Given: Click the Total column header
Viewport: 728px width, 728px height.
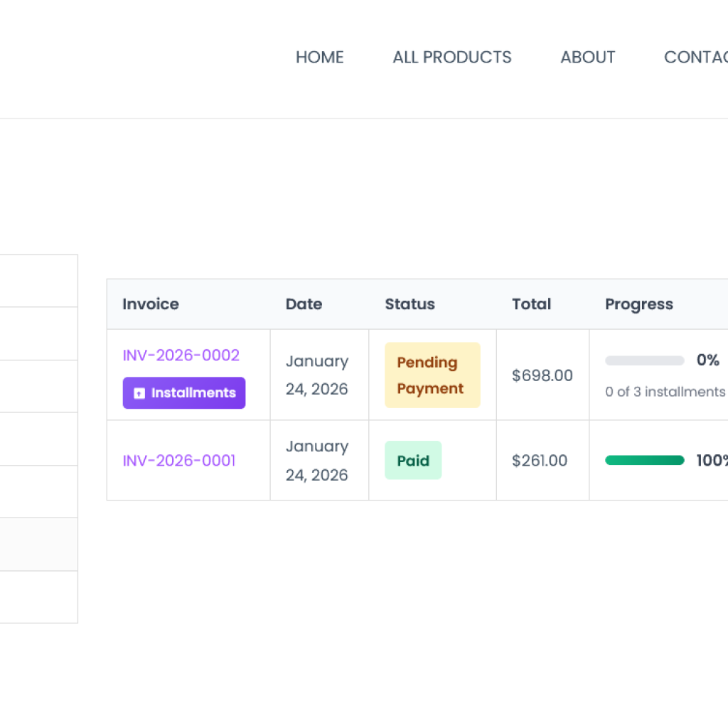Looking at the screenshot, I should 531,304.
